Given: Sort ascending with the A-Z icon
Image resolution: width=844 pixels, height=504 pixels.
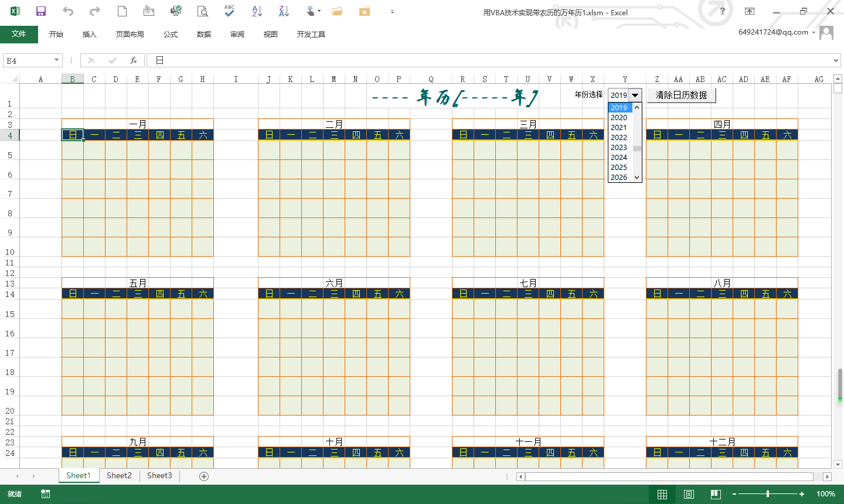Looking at the screenshot, I should click(257, 11).
